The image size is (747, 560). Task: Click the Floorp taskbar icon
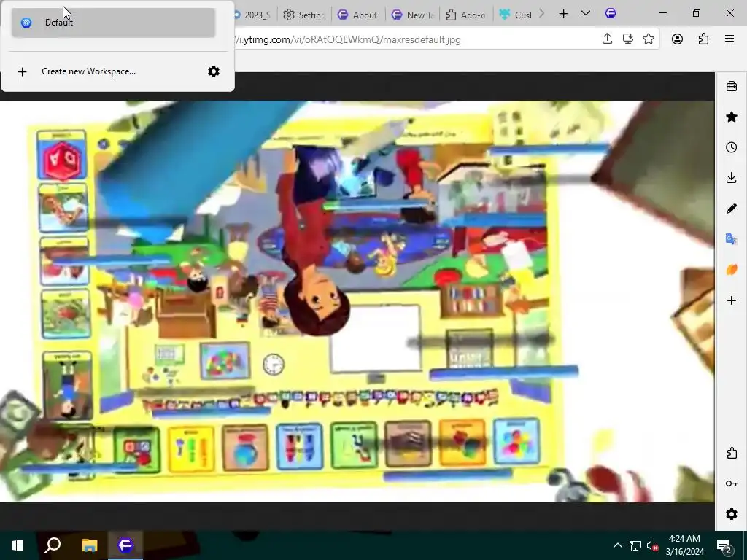coord(125,545)
